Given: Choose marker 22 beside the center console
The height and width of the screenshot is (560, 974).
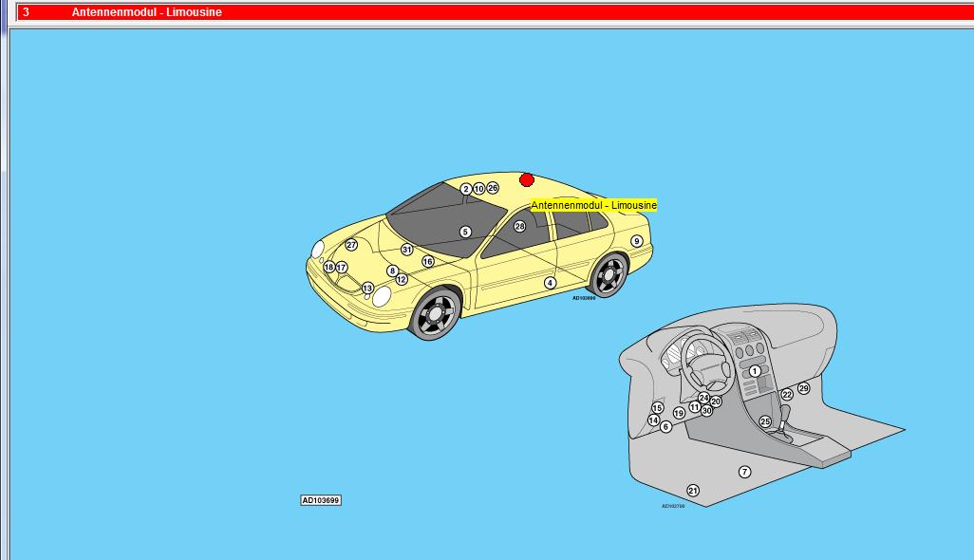Looking at the screenshot, I should click(787, 394).
